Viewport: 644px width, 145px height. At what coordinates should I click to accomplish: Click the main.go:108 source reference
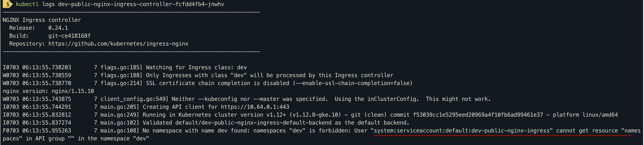tap(120, 131)
